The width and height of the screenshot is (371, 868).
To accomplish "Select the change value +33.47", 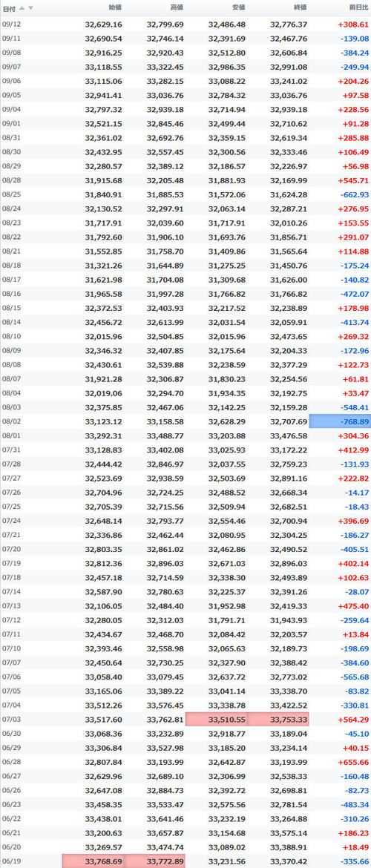I will click(356, 394).
